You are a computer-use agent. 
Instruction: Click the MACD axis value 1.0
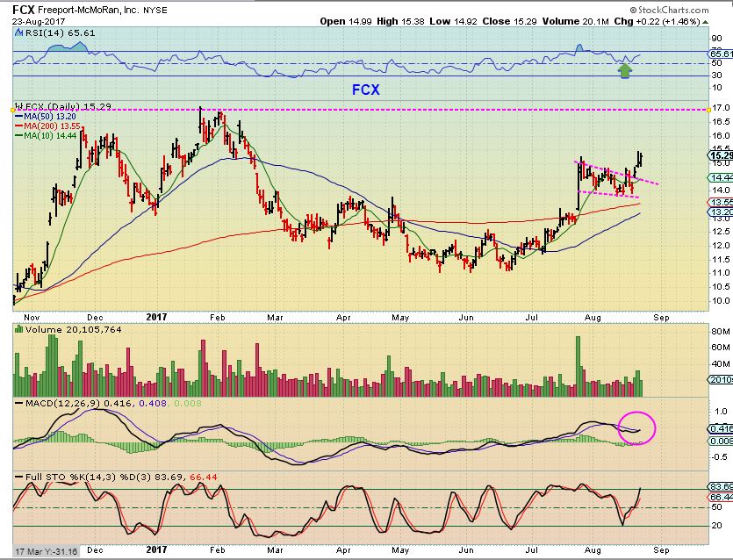click(722, 412)
